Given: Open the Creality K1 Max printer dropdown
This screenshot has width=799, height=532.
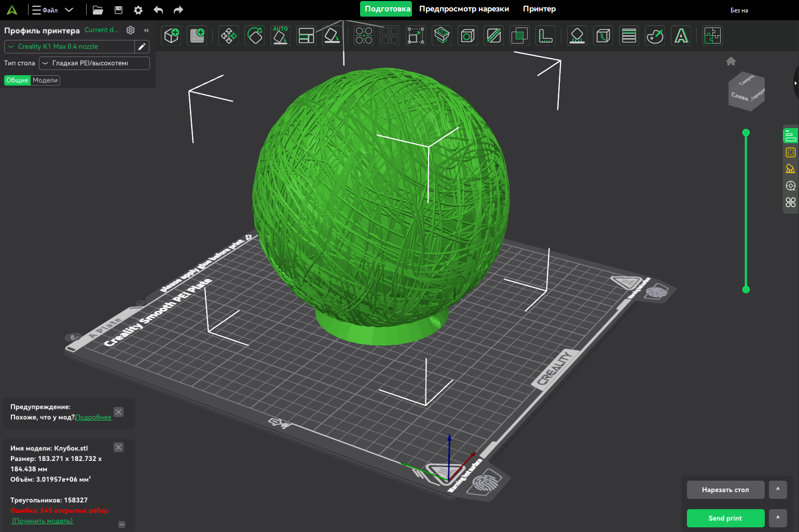Looking at the screenshot, I should coord(70,47).
